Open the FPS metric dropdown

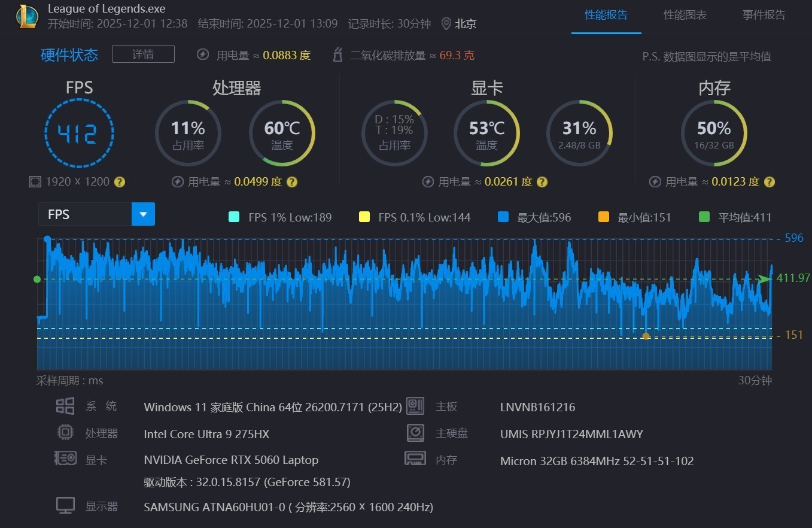pyautogui.click(x=143, y=214)
